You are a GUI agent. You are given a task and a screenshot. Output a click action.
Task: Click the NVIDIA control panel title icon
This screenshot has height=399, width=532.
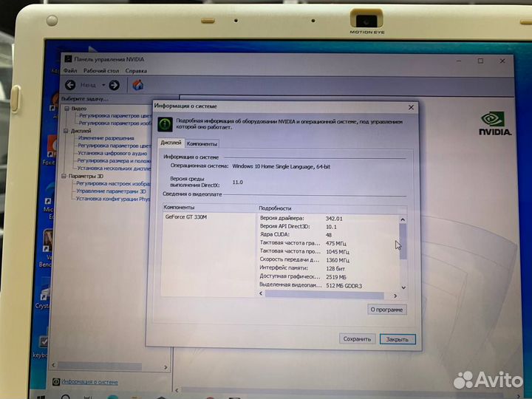pos(68,58)
